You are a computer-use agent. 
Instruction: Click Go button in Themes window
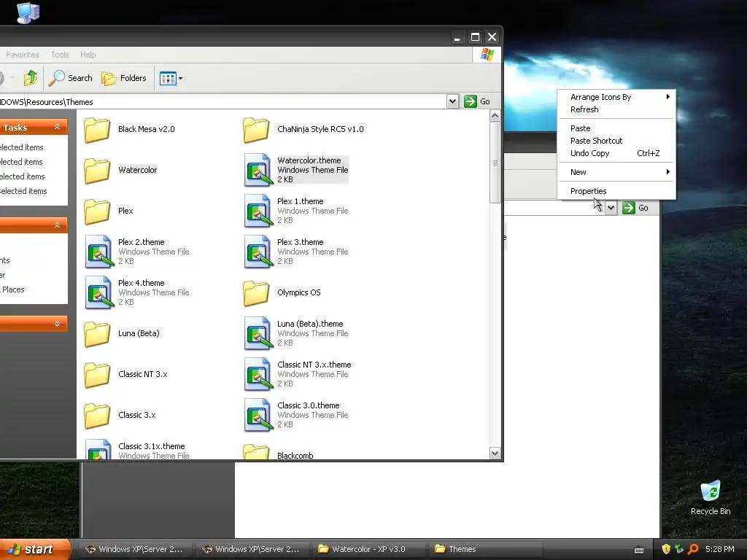tap(477, 101)
